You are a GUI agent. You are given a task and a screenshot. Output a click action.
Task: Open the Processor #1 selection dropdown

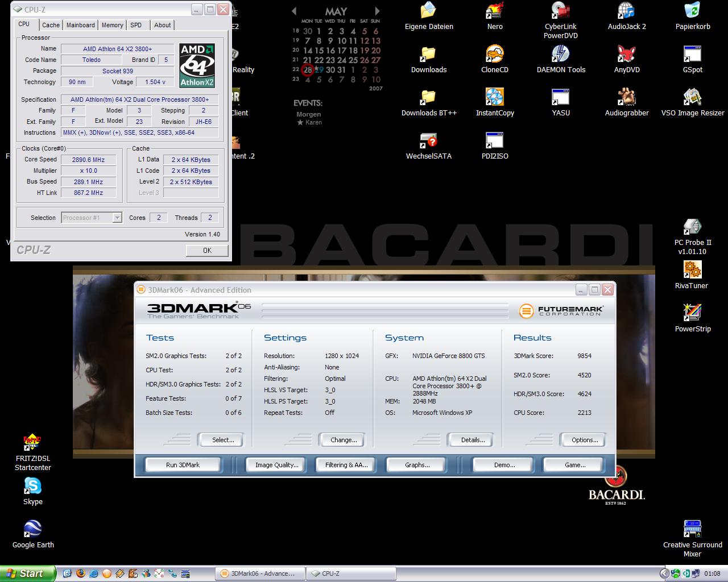point(92,218)
